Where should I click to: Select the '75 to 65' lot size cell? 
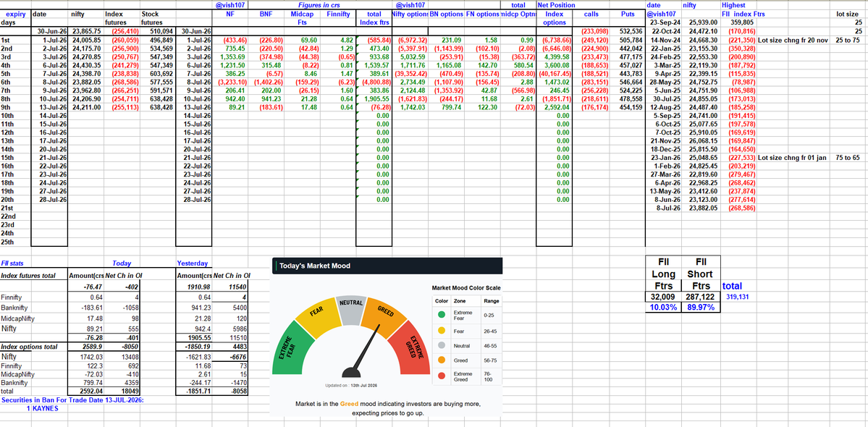point(849,157)
